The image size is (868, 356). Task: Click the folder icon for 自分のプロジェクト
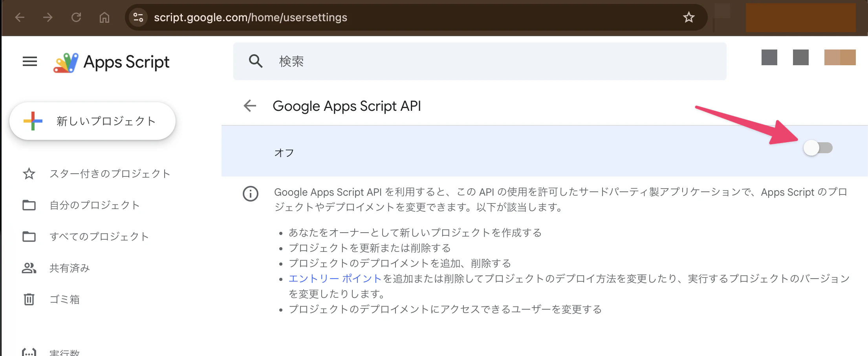click(29, 205)
